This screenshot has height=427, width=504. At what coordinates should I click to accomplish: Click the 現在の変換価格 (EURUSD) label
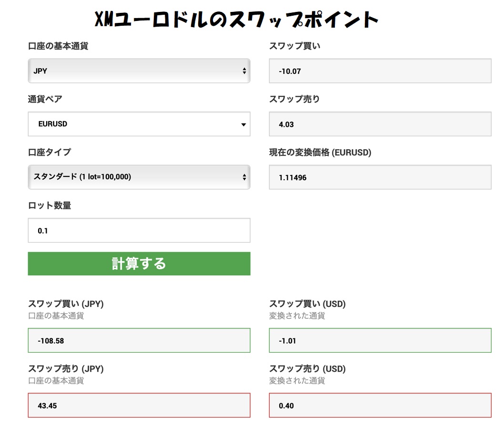[x=320, y=152]
